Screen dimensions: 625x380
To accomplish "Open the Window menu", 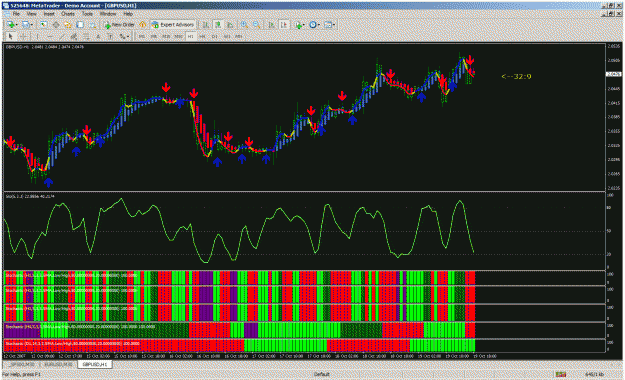I will point(108,14).
